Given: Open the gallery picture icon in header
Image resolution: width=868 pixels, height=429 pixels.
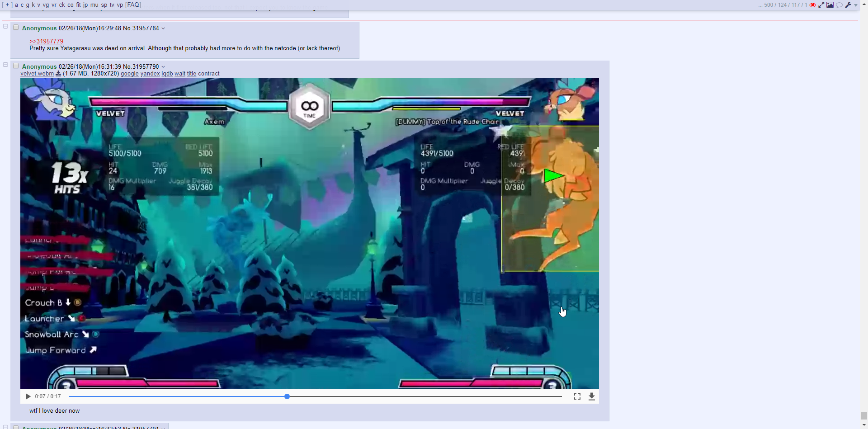Looking at the screenshot, I should (830, 5).
